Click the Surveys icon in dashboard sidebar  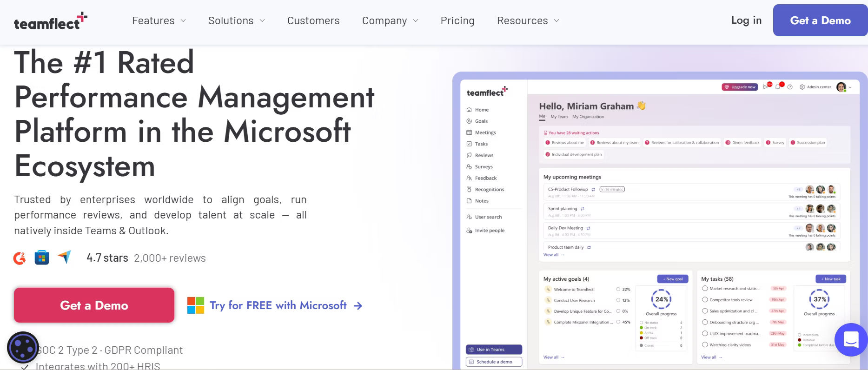click(469, 167)
